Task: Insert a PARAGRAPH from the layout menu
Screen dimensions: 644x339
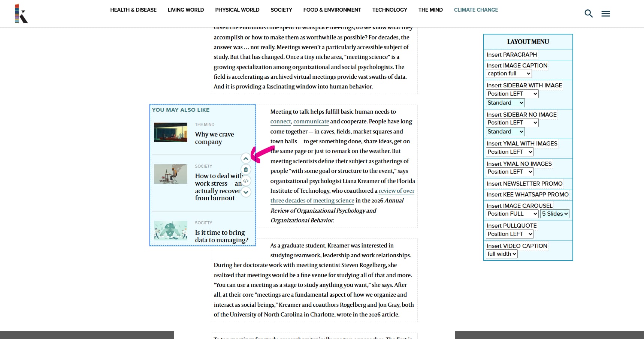Action: coord(512,55)
